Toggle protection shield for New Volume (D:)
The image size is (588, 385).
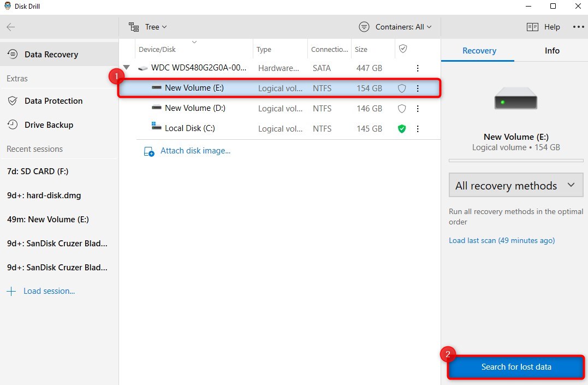pos(402,109)
